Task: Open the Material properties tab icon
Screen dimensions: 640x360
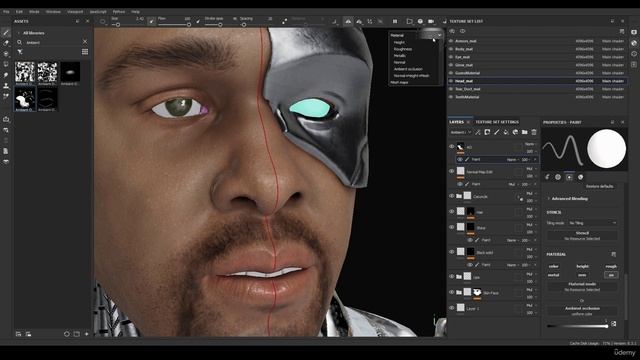Action: 580,177
